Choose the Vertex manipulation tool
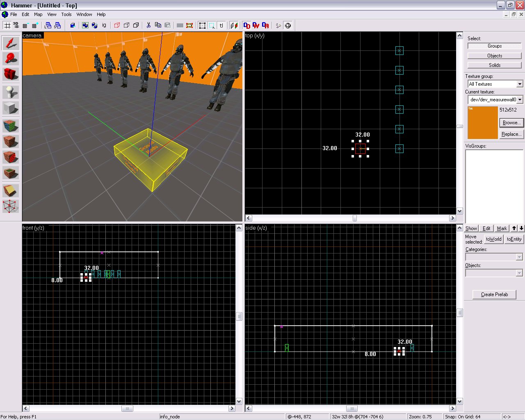Screen dimensions: 525x420 click(x=11, y=206)
